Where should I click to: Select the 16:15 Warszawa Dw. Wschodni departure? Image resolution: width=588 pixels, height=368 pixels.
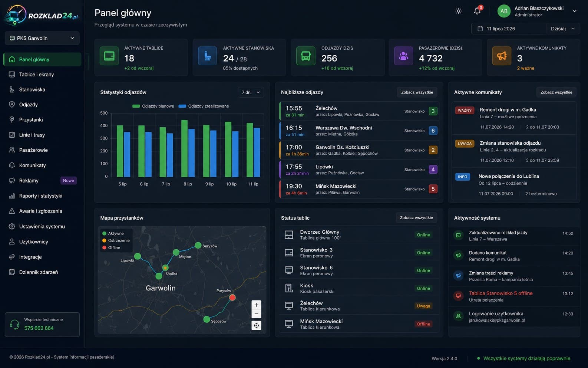pos(359,131)
